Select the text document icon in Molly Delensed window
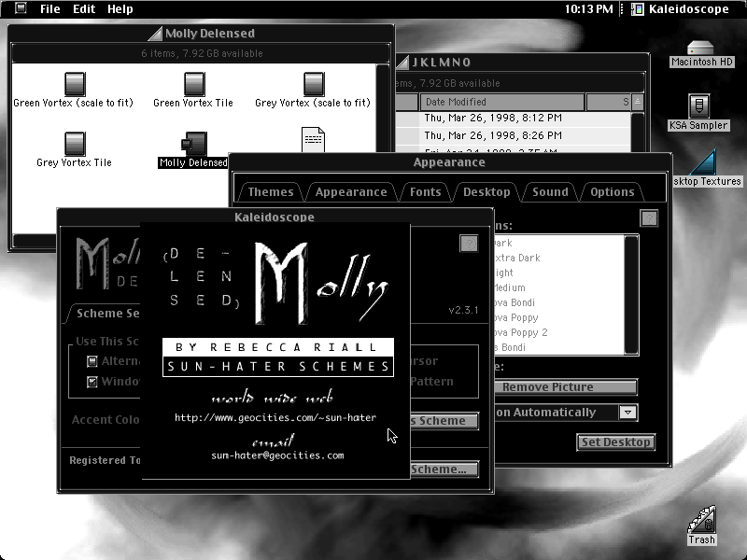Image resolution: width=747 pixels, height=560 pixels. 314,139
